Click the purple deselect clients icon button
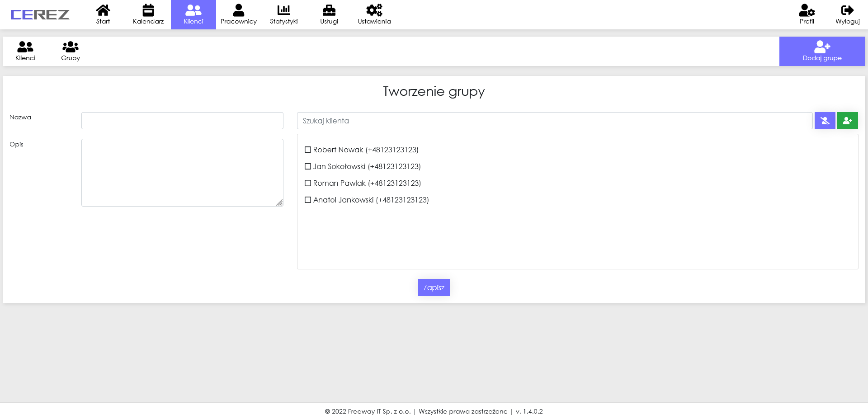 (825, 121)
